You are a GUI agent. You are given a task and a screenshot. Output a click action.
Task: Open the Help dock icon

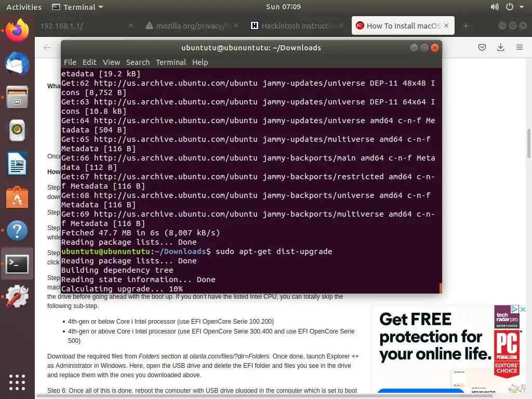pos(17,231)
